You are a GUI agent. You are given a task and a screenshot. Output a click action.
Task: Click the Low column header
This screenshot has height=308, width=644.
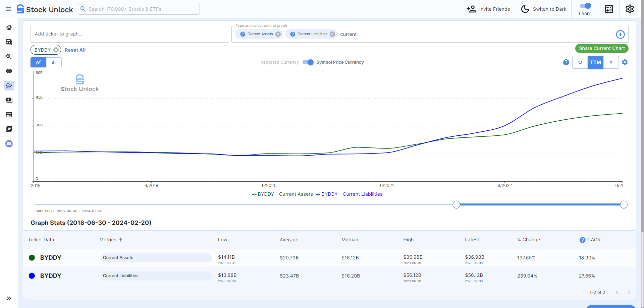point(223,240)
